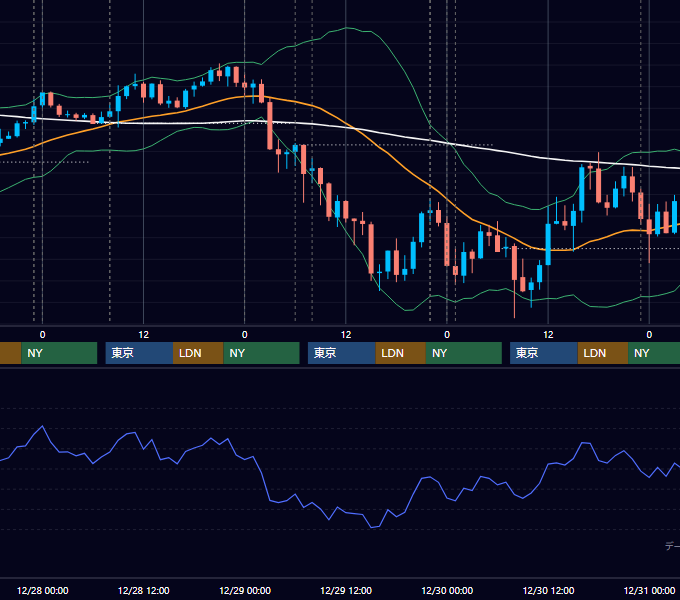Select the LDN session block on 12/30
680x600 pixels.
(x=603, y=353)
